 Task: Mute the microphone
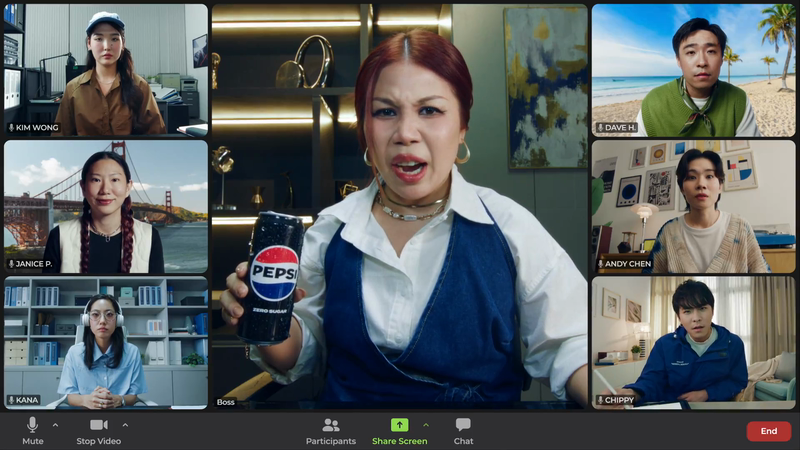33,431
